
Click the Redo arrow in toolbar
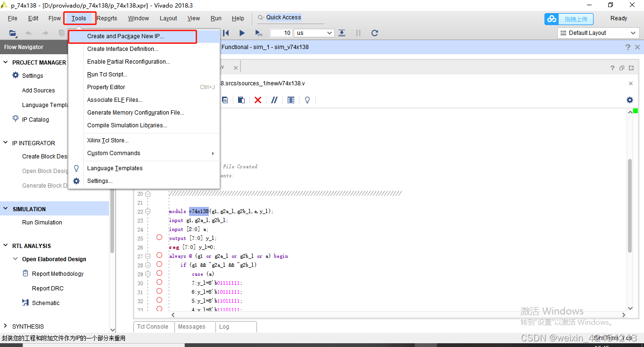coord(45,33)
